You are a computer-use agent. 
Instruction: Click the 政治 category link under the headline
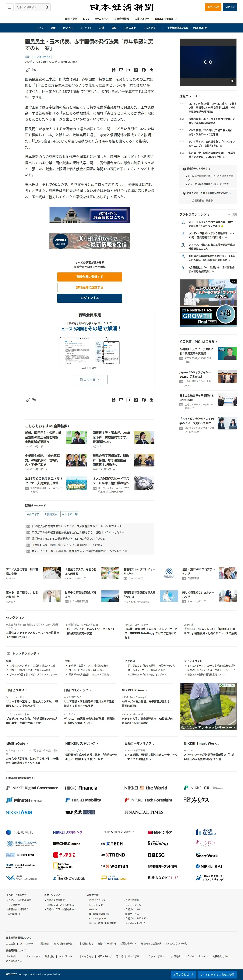point(27,57)
